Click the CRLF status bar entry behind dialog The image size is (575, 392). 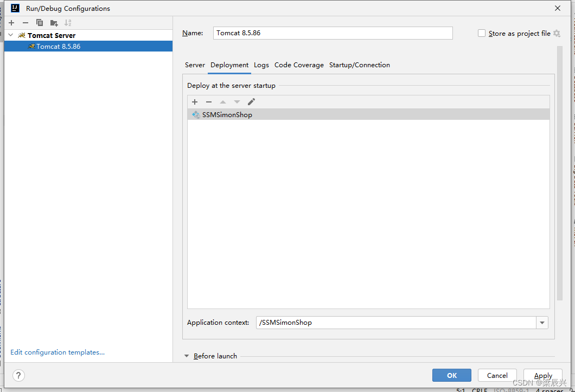[480, 390]
